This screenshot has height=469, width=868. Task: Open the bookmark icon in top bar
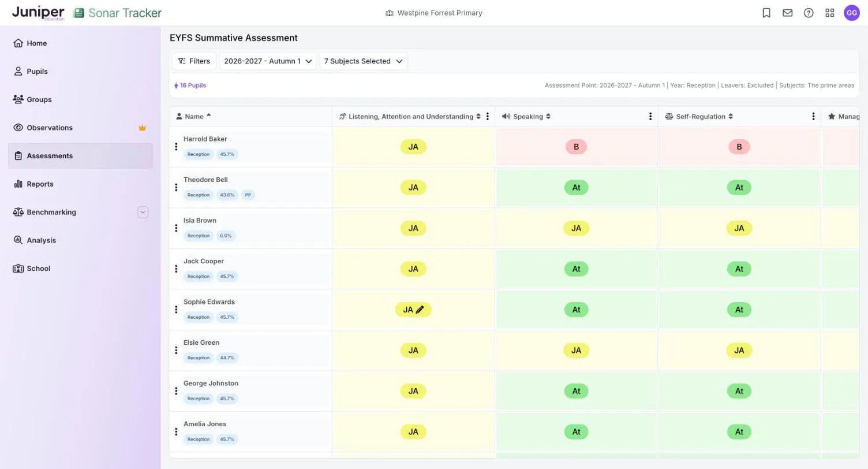click(766, 13)
